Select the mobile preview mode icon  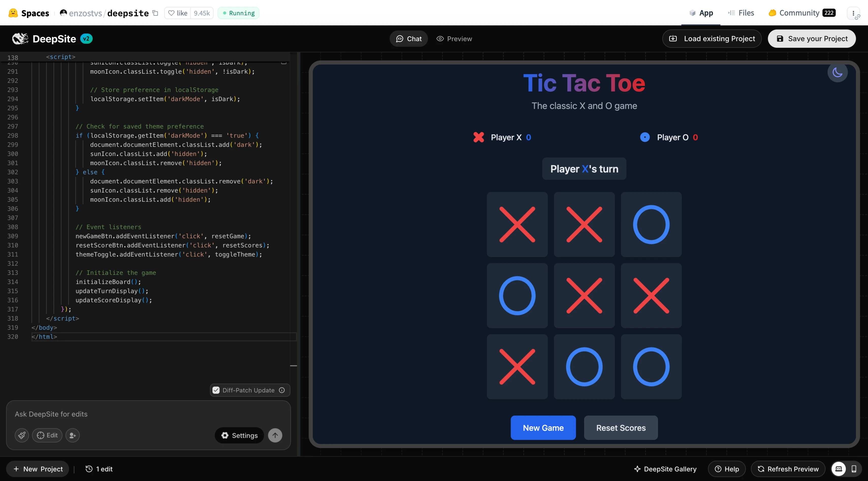pos(854,469)
